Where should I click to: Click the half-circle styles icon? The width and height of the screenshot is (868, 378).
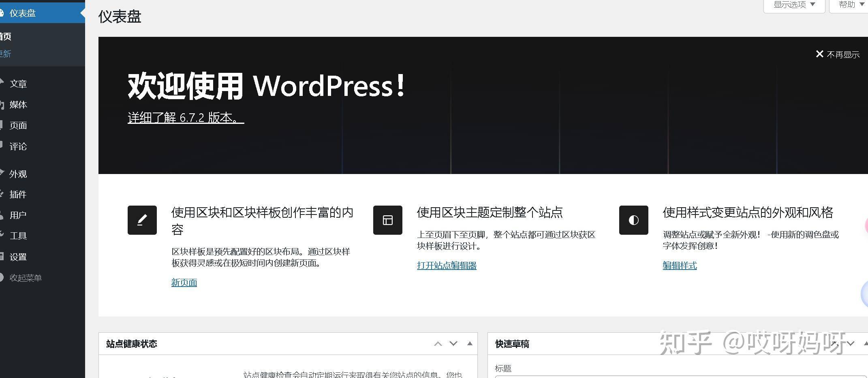(634, 220)
